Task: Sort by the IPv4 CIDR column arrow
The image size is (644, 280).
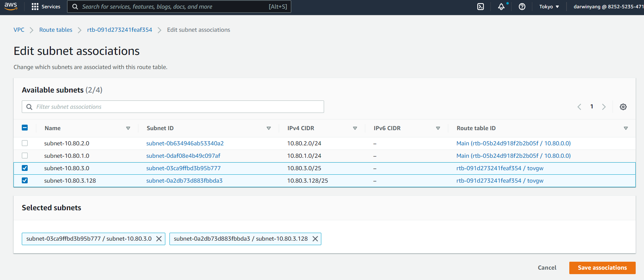Action: 355,128
